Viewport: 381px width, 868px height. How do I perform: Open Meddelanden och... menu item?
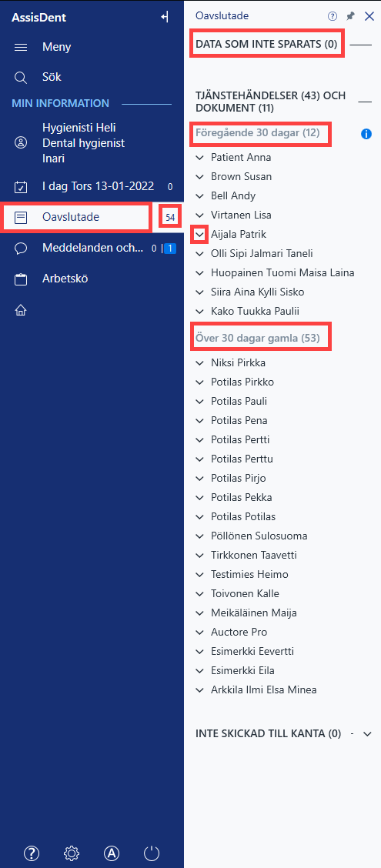92,249
